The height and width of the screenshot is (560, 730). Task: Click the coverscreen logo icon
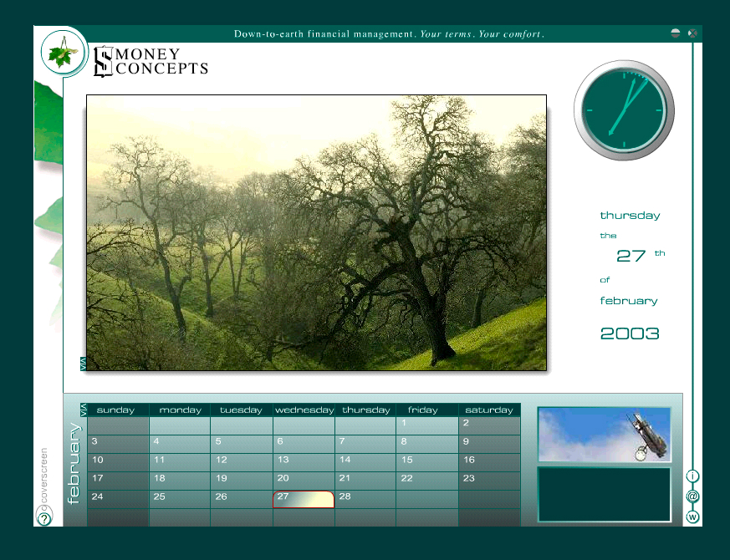(44, 479)
